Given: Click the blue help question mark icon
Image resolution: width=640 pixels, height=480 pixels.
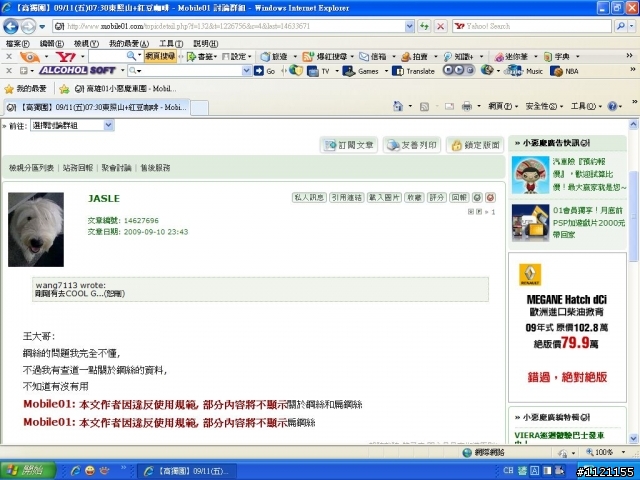Looking at the screenshot, I should coord(612,107).
